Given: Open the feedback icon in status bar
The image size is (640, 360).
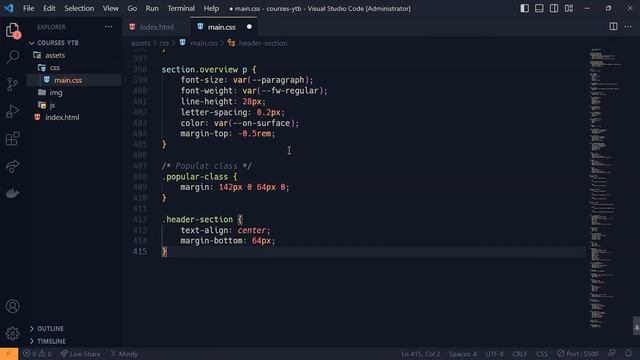Looking at the screenshot, I should pos(611,353).
